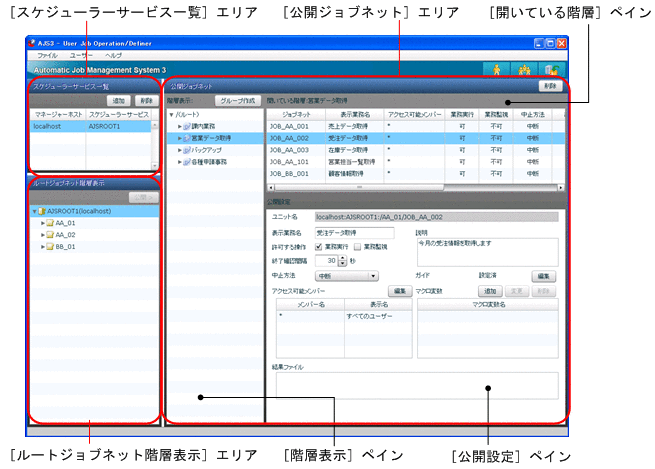This screenshot has height=469, width=655.
Task: Toggle the 業務実行 checkbox
Action: [x=319, y=246]
